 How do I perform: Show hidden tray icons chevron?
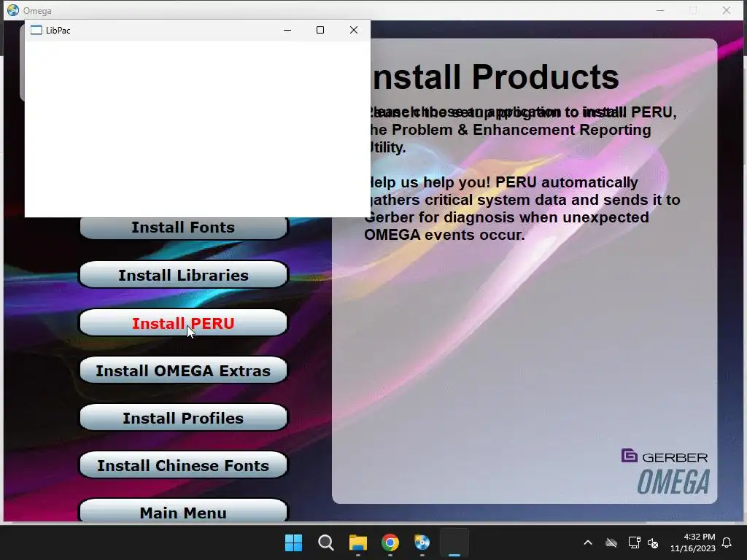[x=588, y=542]
